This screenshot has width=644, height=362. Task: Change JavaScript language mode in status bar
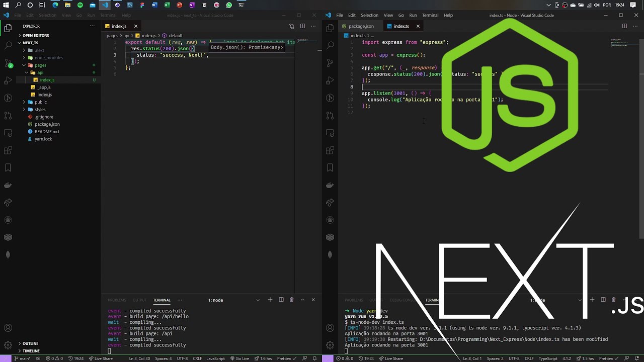pos(216,358)
